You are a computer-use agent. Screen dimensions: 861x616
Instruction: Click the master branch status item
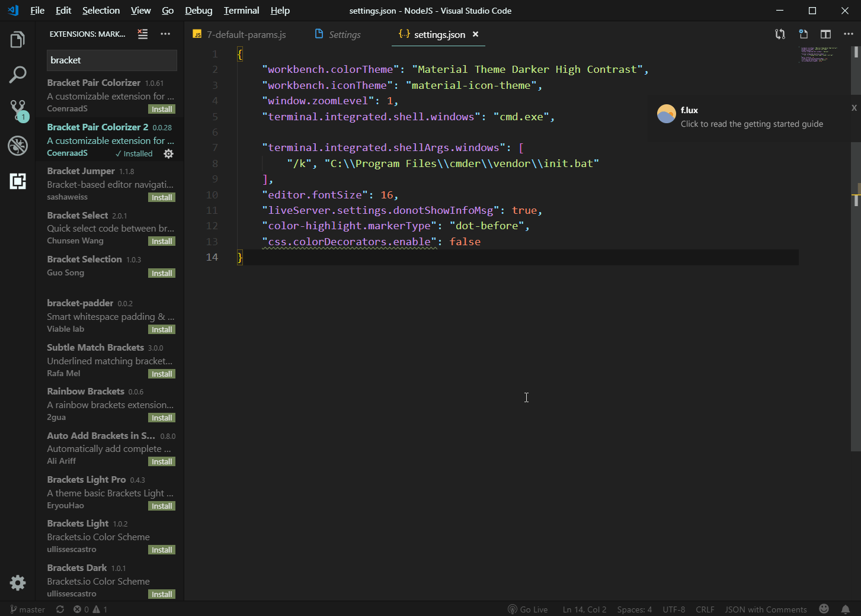[27, 609]
